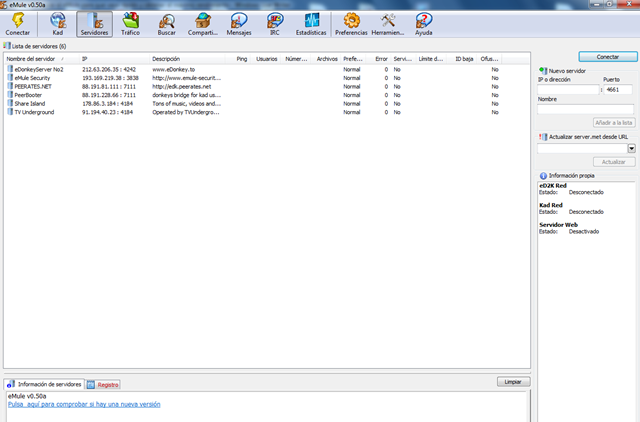
Task: Select the PeerBooter server name
Action: [28, 95]
